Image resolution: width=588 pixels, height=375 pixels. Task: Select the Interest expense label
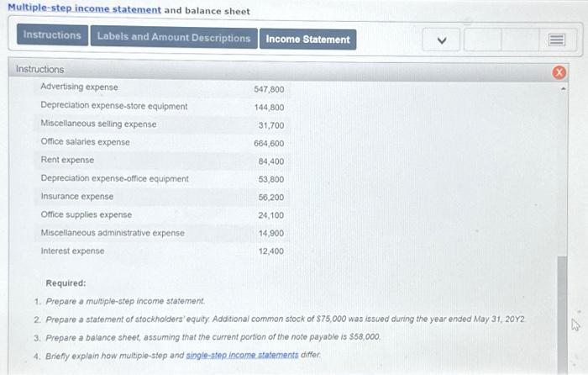72,251
